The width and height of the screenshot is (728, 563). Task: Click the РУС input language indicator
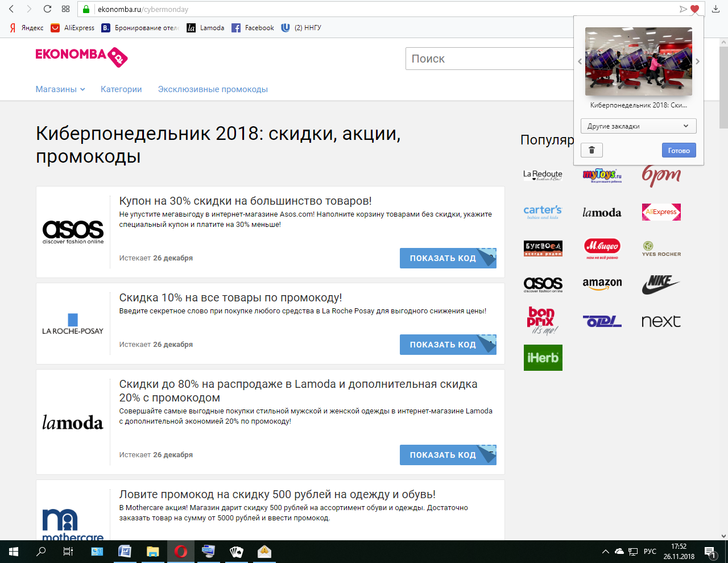[x=650, y=552]
